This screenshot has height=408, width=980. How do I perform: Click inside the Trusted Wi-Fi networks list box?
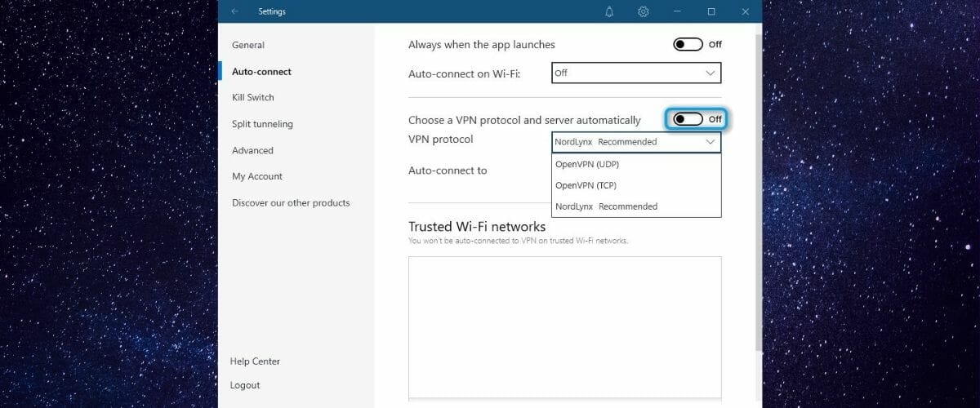point(564,326)
